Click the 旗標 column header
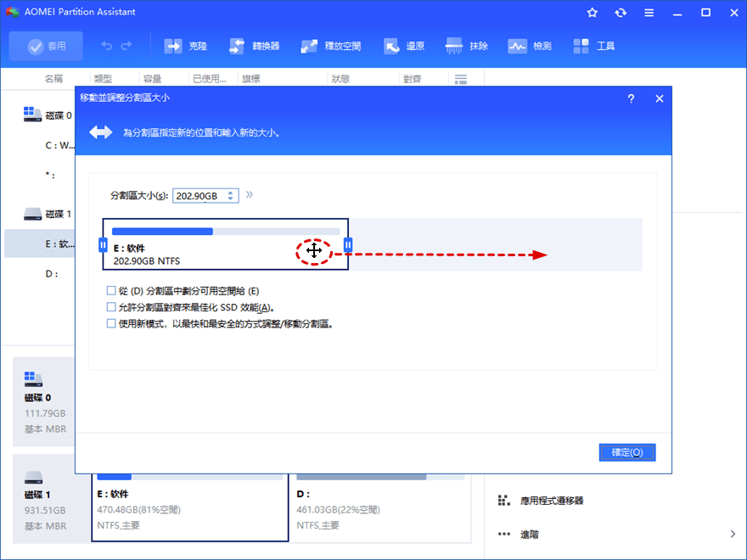The width and height of the screenshot is (747, 560). click(251, 79)
